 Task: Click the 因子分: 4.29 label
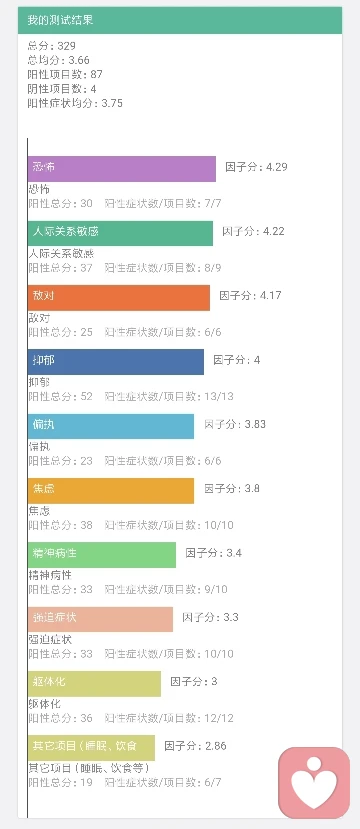pos(256,167)
